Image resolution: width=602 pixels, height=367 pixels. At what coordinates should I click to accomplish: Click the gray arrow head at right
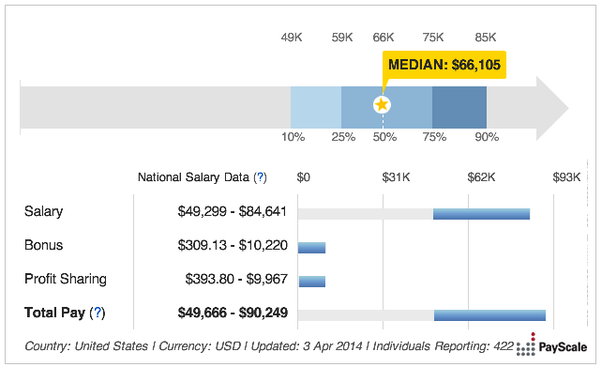[551, 108]
